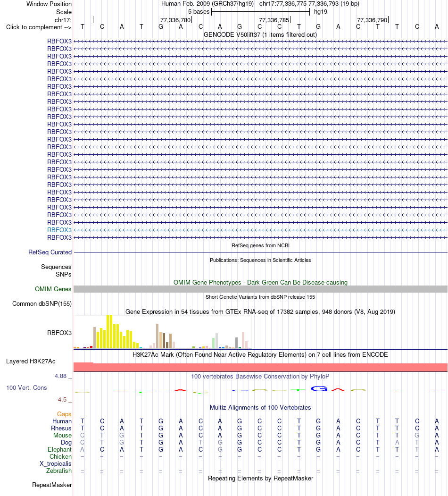Viewport: 448px width, 496px height.
Task: Click the hg19 label next to scale bar
Action: pos(321,12)
